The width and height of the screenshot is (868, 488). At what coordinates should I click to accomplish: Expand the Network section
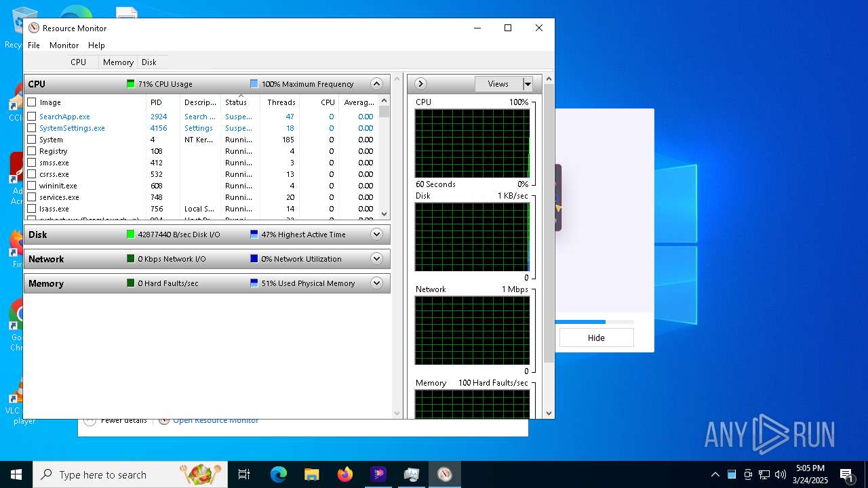point(377,259)
